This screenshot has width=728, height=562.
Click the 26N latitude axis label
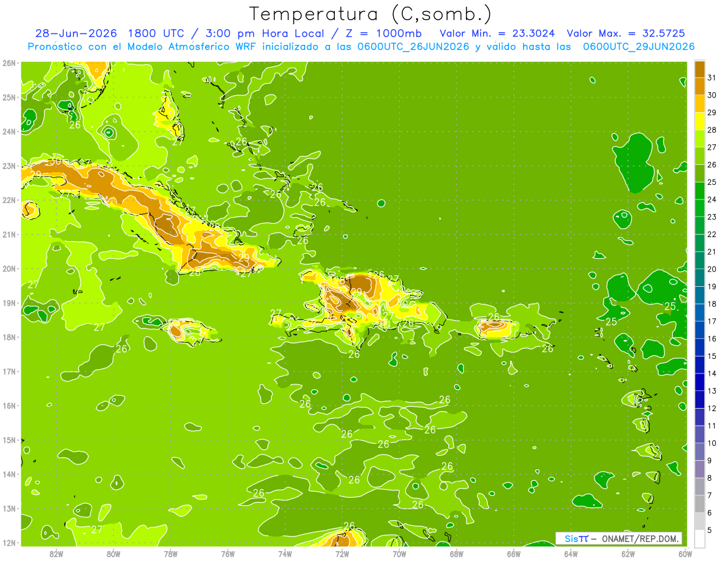(x=9, y=63)
